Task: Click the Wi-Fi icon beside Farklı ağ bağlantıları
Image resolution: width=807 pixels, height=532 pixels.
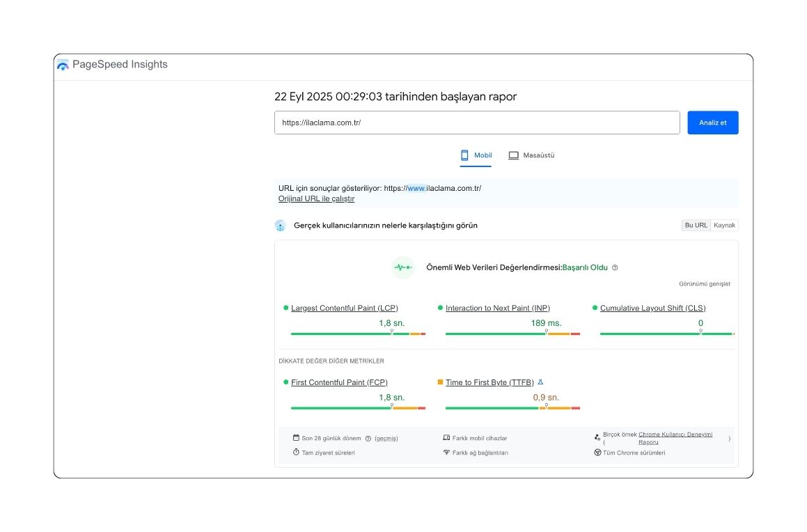Action: point(446,452)
